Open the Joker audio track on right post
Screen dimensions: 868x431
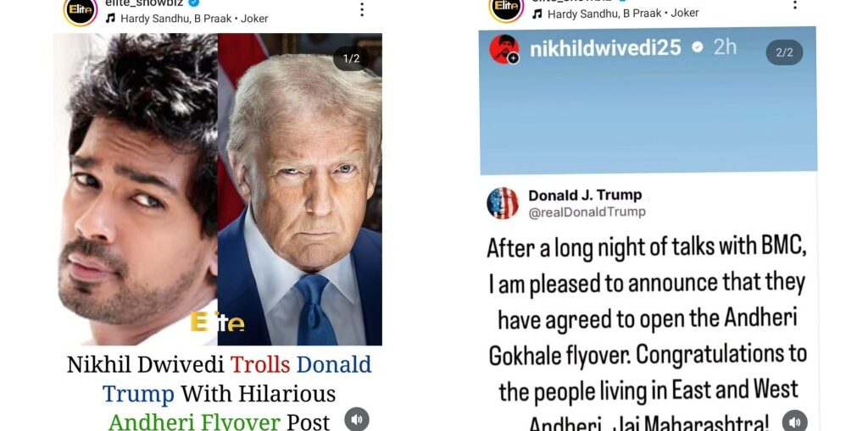(x=623, y=14)
